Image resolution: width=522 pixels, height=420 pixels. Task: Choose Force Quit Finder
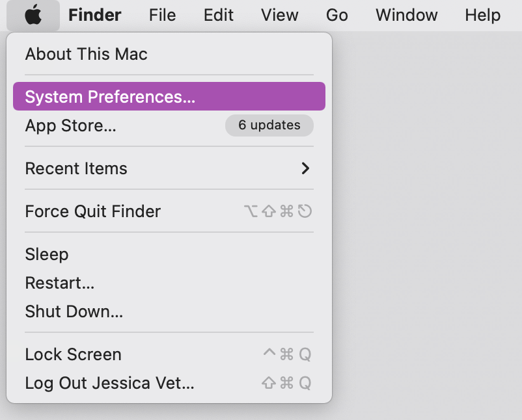pos(169,211)
